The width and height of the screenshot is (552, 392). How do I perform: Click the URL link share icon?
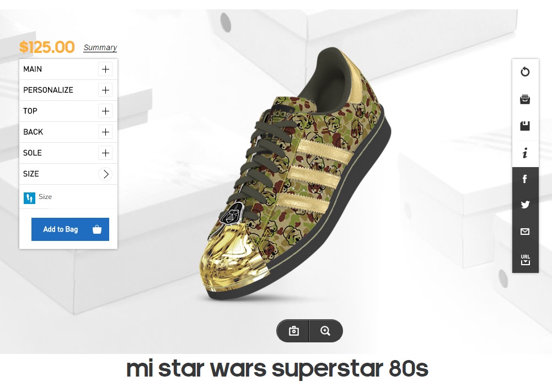(x=525, y=259)
